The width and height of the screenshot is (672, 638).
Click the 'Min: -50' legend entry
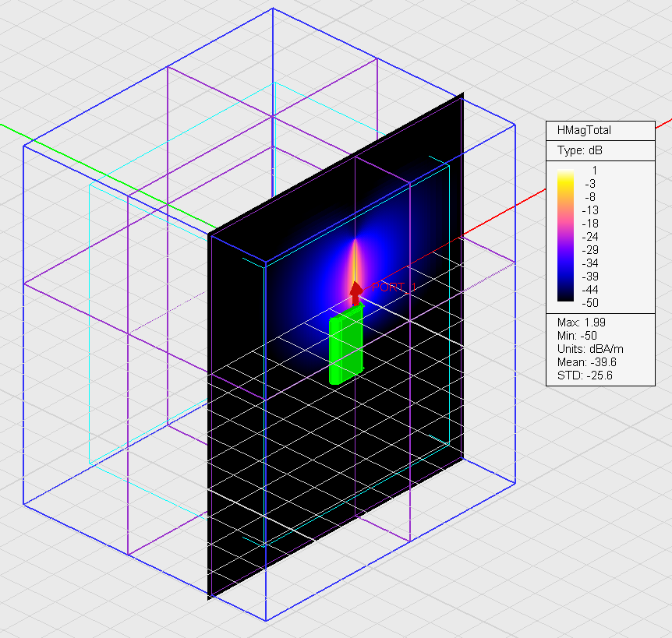576,335
